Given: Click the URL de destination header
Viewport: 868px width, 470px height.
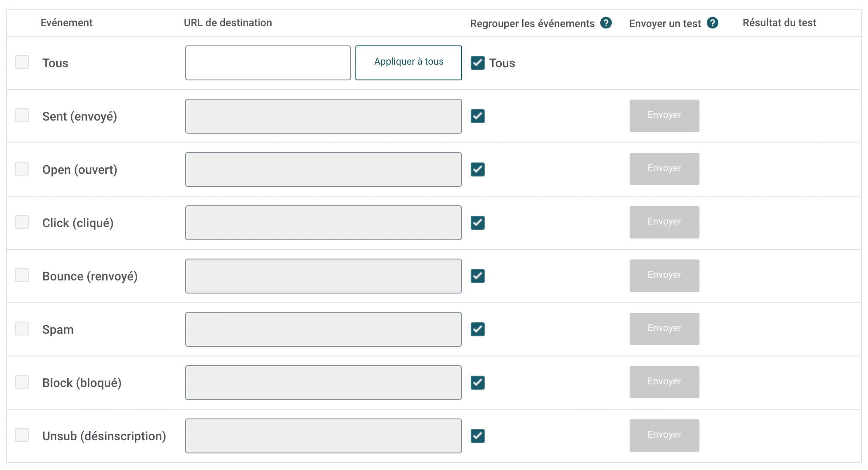Looking at the screenshot, I should pos(228,23).
